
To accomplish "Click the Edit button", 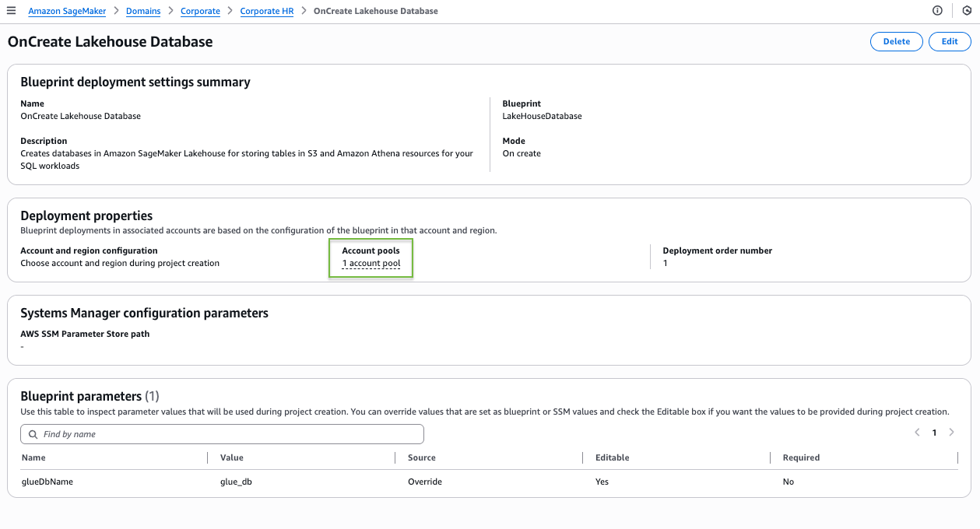I will (950, 42).
